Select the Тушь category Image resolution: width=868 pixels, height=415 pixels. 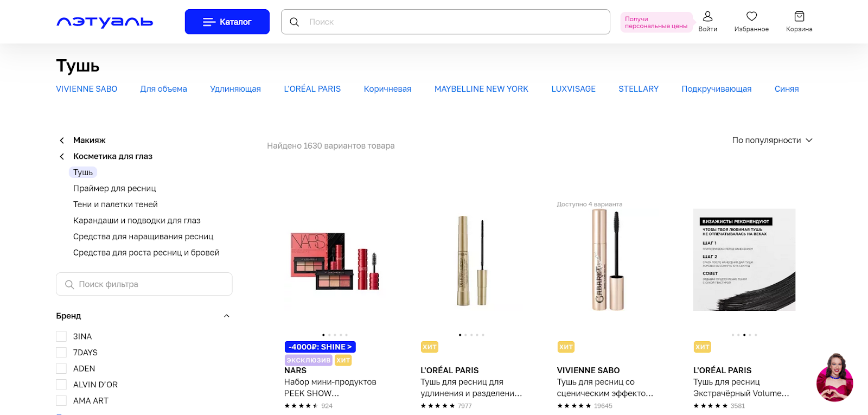83,173
